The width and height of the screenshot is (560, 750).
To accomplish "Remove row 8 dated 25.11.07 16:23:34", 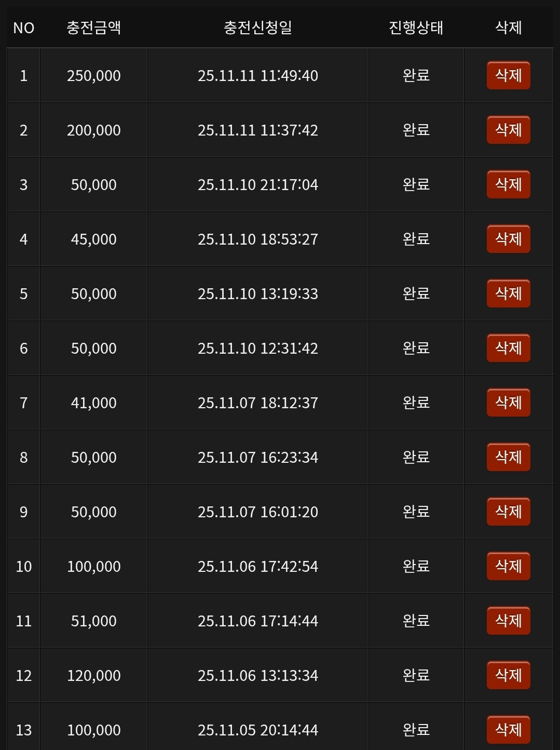I will click(x=508, y=457).
